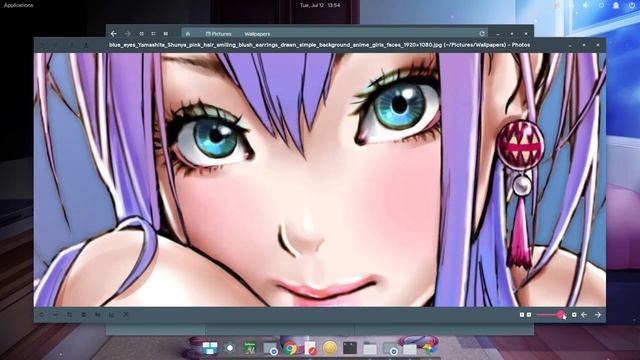640x360 pixels.
Task: Reload the Files window location
Action: (482, 33)
